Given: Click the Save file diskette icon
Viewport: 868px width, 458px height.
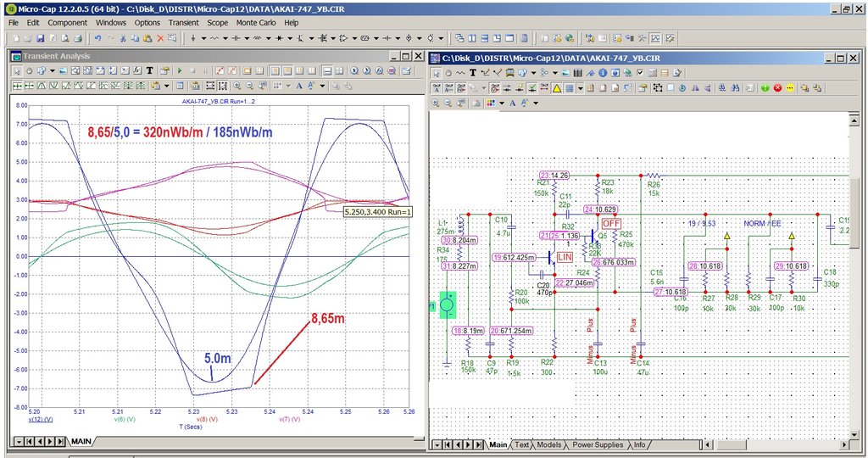Looking at the screenshot, I should coord(41,38).
